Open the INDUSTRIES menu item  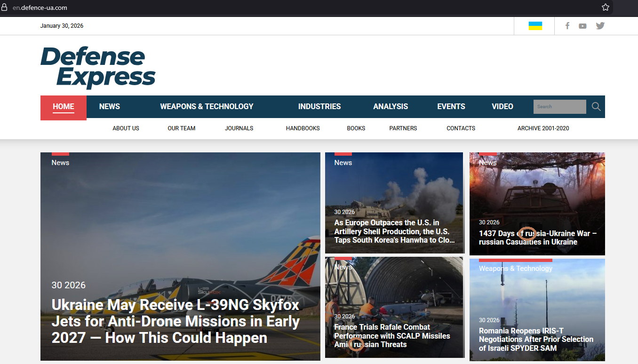coord(319,106)
